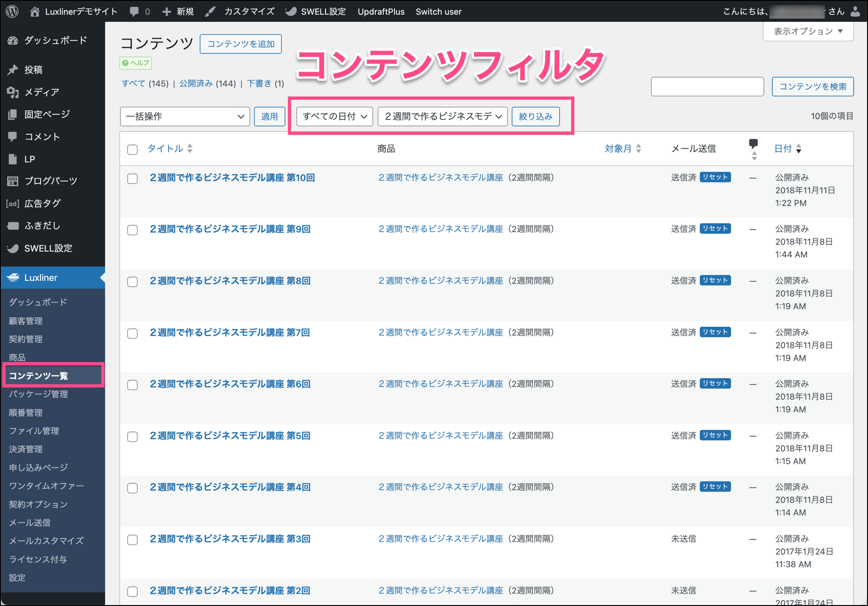
Task: Check the box for 第10回 row
Action: 132,178
